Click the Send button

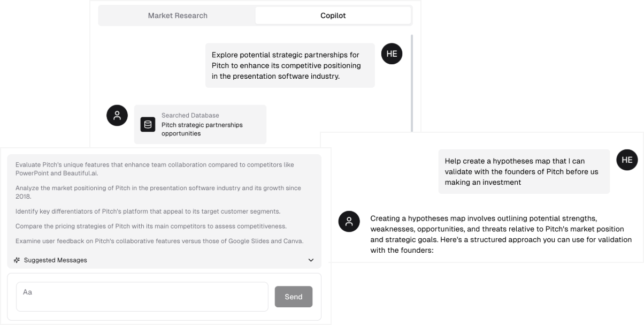pos(294,297)
